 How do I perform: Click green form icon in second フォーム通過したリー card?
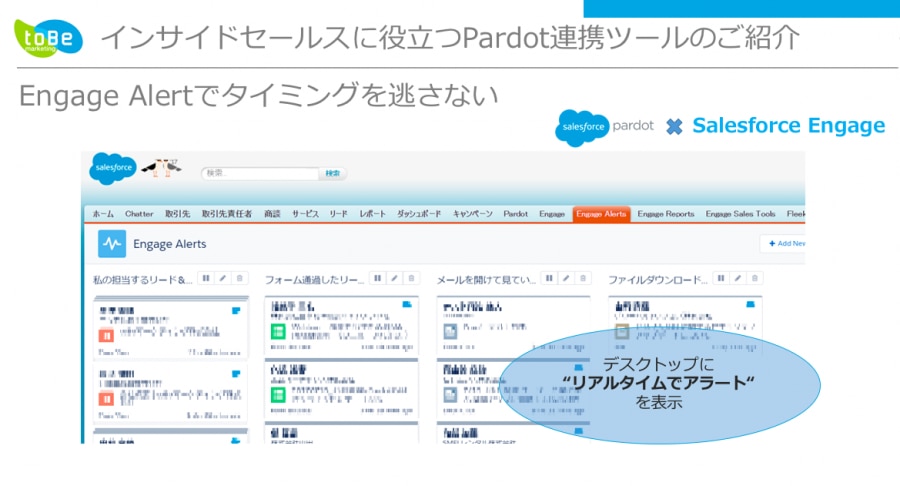278,395
